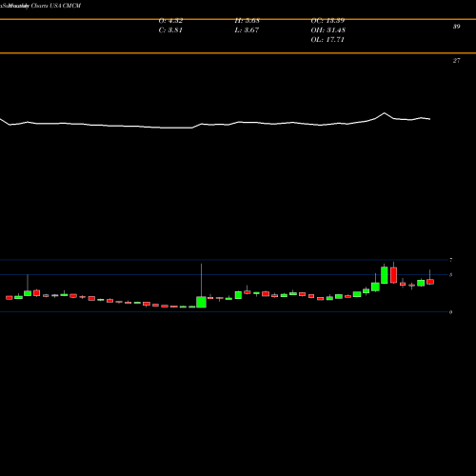Click the "O: 4.32" open value

click(170, 21)
